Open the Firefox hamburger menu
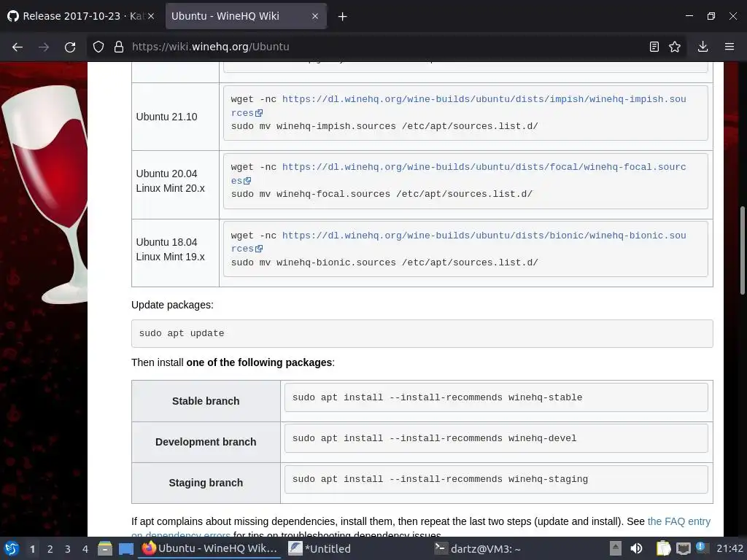Screen dimensions: 747x560 [x=729, y=47]
